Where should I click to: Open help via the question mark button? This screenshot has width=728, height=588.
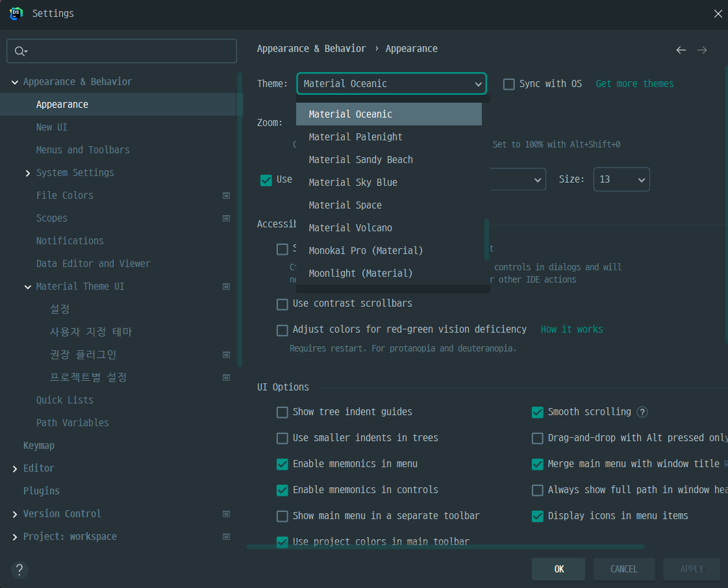(x=19, y=569)
